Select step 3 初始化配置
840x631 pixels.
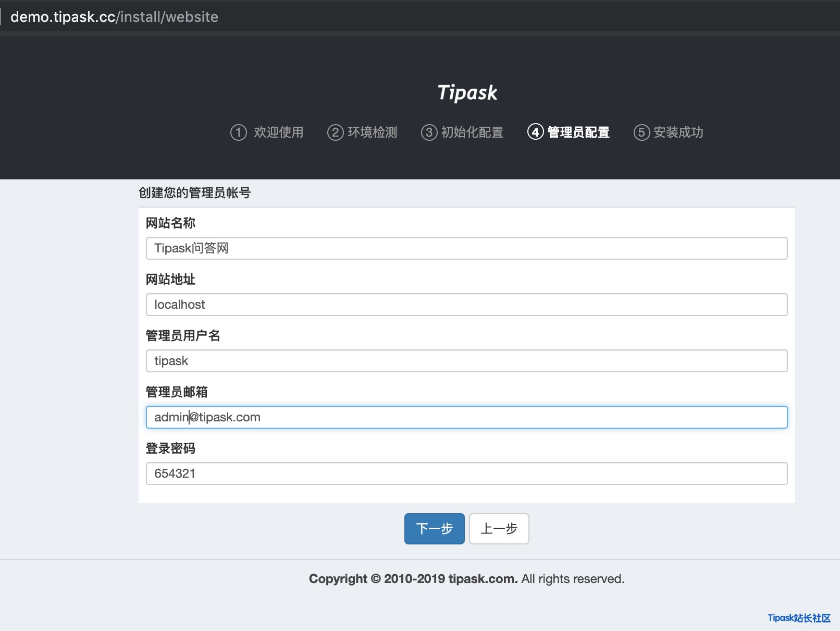pyautogui.click(x=462, y=132)
